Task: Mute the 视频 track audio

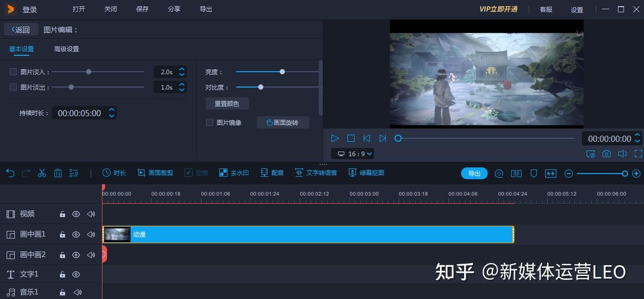Action: tap(91, 214)
